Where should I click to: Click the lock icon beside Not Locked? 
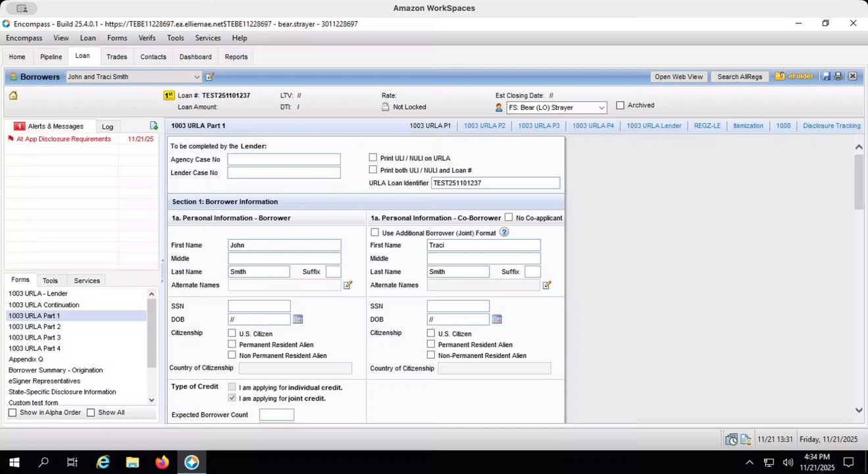point(386,107)
